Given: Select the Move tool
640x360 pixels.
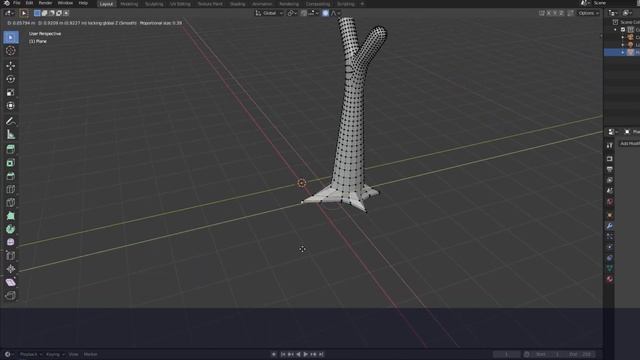Looking at the screenshot, I should [x=11, y=66].
